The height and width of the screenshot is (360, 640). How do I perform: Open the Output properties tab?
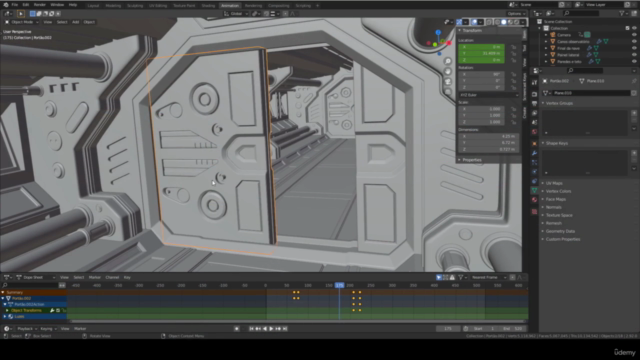coord(534,103)
